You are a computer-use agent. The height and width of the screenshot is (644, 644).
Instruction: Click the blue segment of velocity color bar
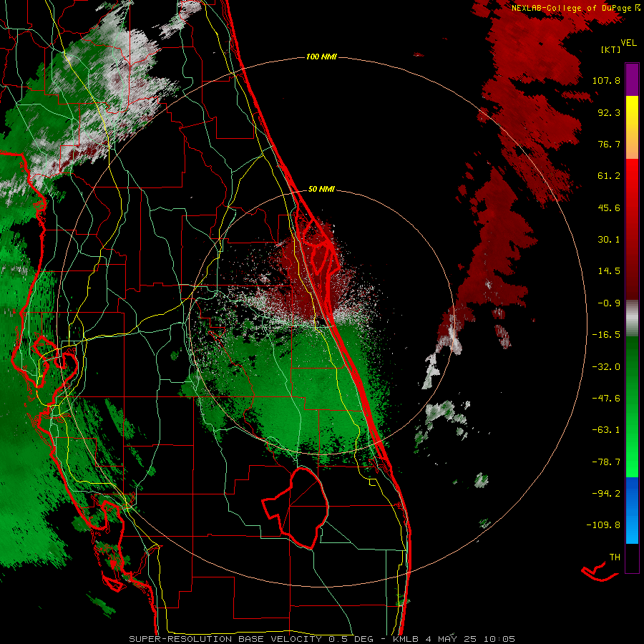point(632,510)
